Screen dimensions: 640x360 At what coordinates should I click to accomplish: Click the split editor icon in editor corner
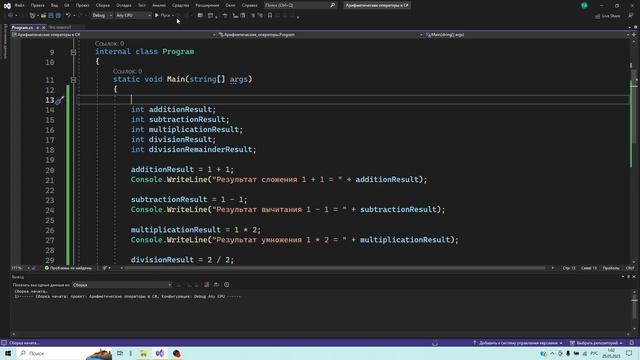634,35
